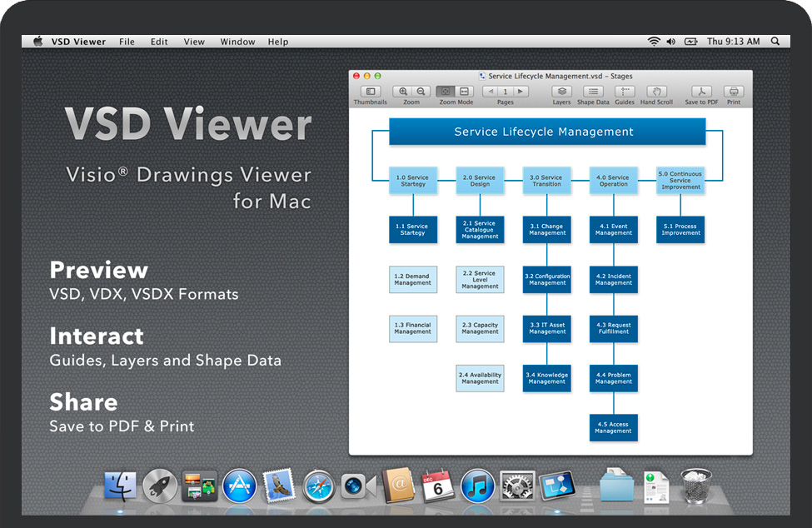The image size is (812, 528).
Task: Click the Spotlight search icon in the menu bar
Action: (775, 42)
